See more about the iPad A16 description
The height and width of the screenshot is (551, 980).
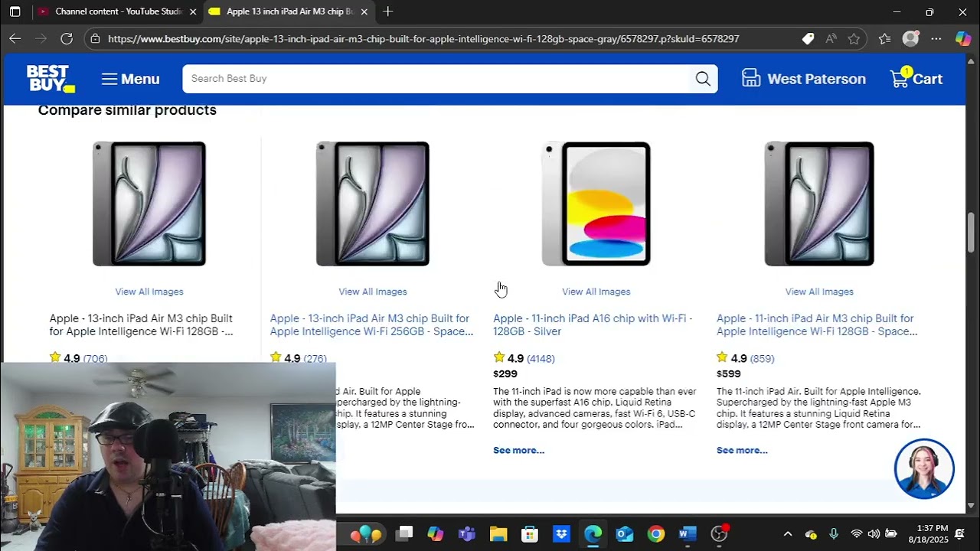[x=518, y=450]
